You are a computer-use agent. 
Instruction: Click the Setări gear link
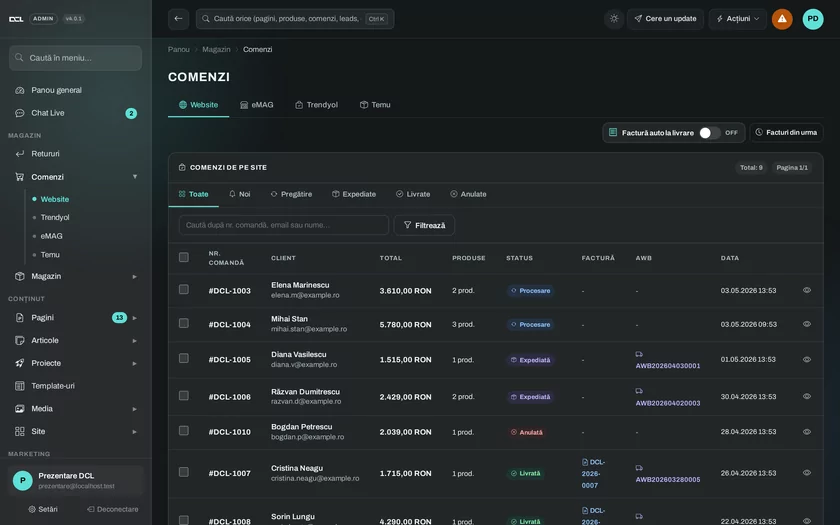[43, 509]
